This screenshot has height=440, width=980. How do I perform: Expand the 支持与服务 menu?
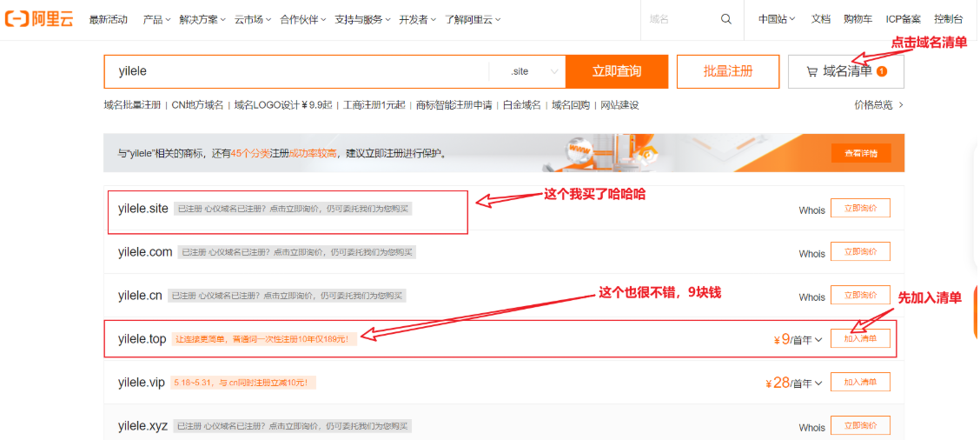(362, 19)
